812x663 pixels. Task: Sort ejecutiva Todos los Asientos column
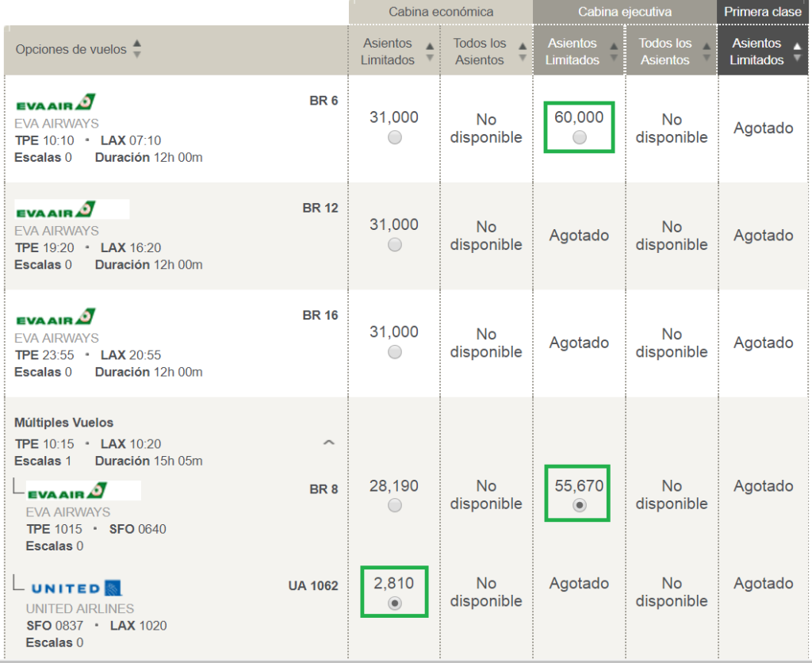tap(707, 52)
